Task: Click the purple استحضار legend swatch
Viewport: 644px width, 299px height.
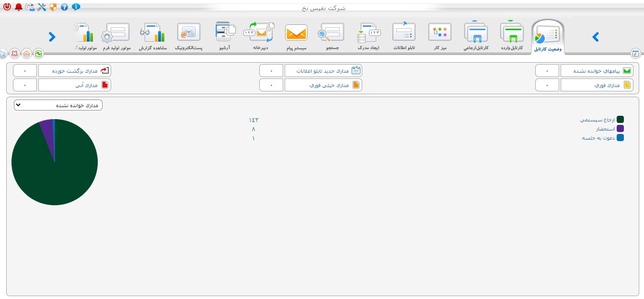Action: (621, 129)
